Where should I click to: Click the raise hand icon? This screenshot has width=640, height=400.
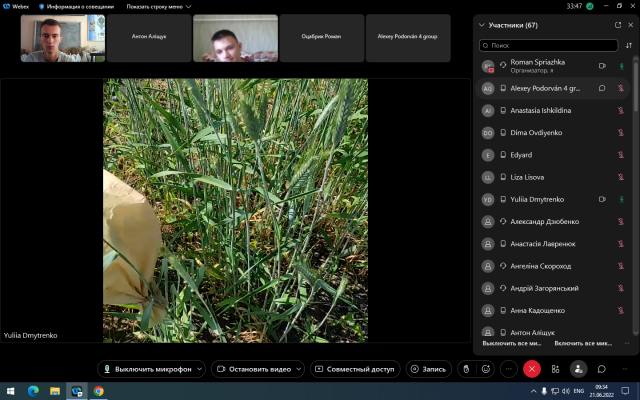pyautogui.click(x=465, y=368)
